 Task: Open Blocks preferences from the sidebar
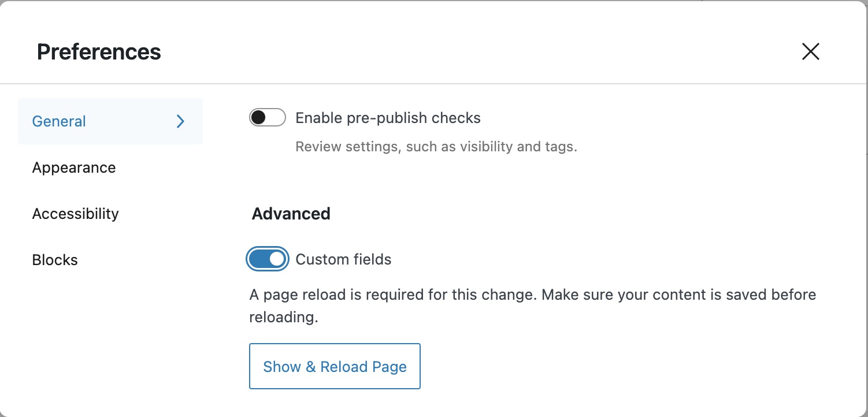(x=55, y=260)
